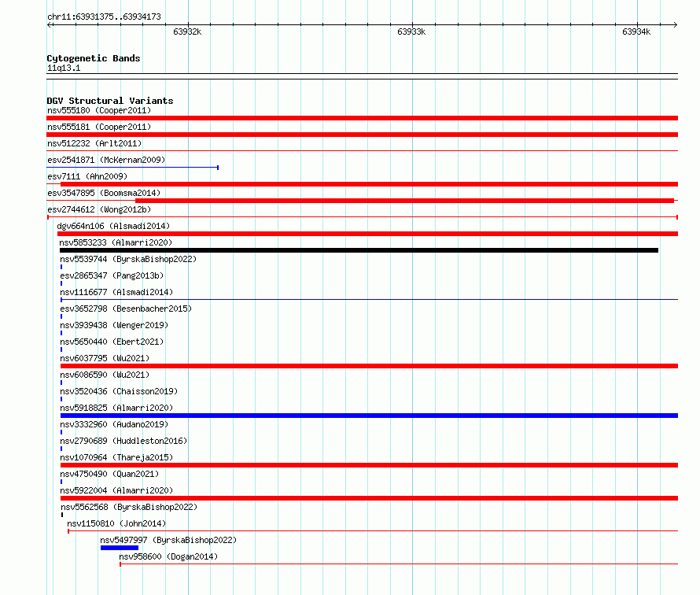Click the 63934k ruler tick label

[636, 31]
